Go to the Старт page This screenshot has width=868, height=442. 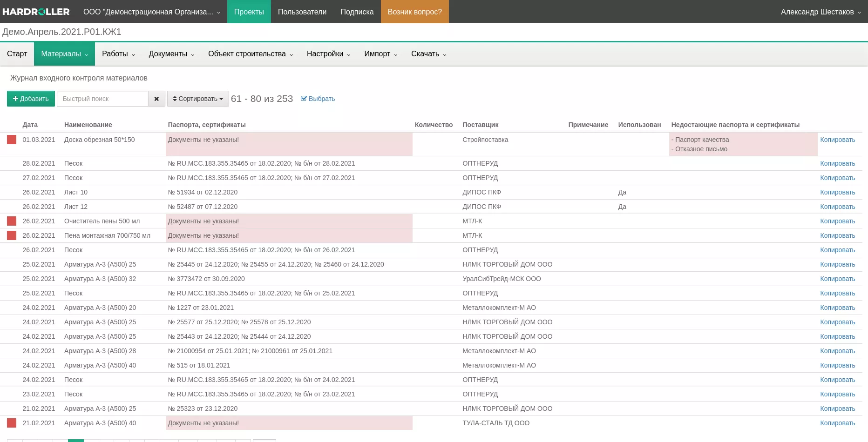(x=17, y=54)
